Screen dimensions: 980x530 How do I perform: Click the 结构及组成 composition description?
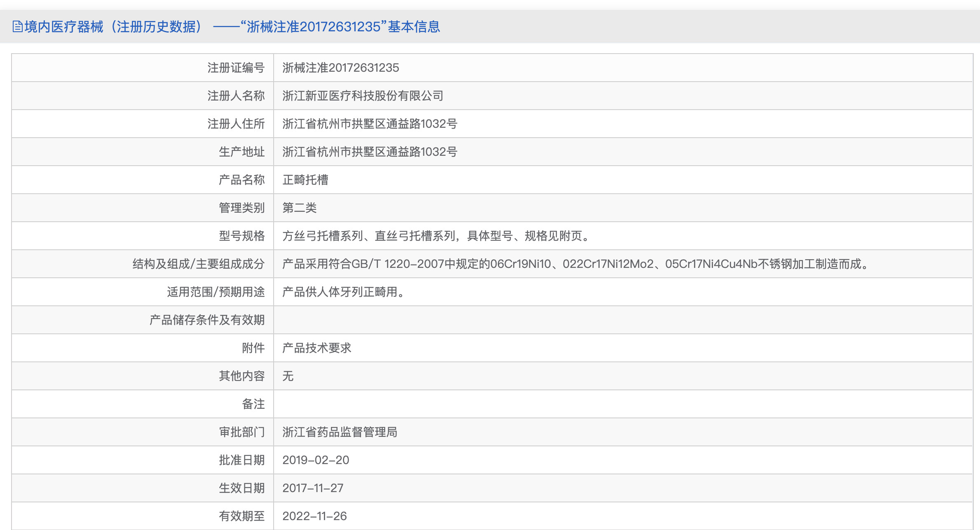tap(577, 264)
